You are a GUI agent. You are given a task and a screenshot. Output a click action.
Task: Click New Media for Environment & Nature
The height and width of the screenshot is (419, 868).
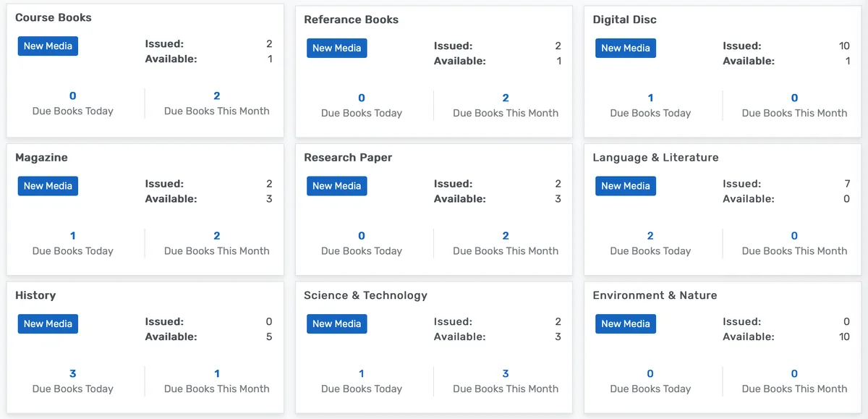coord(625,324)
